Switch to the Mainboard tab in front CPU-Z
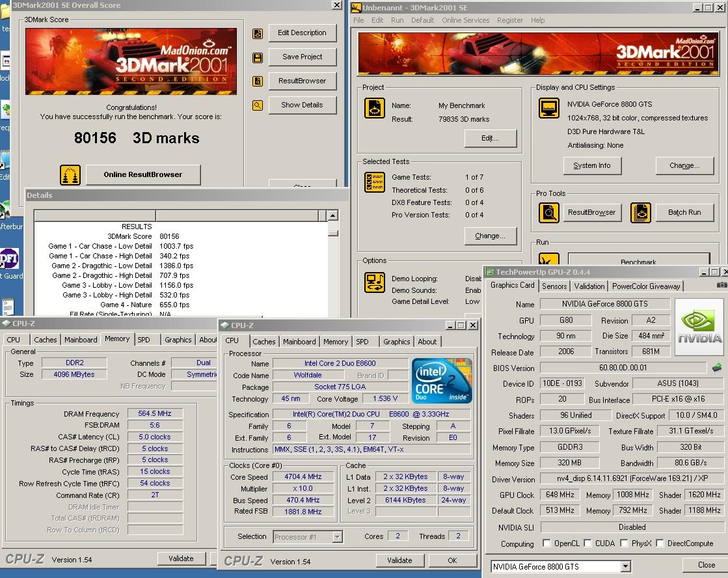This screenshot has height=578, width=728. 299,342
